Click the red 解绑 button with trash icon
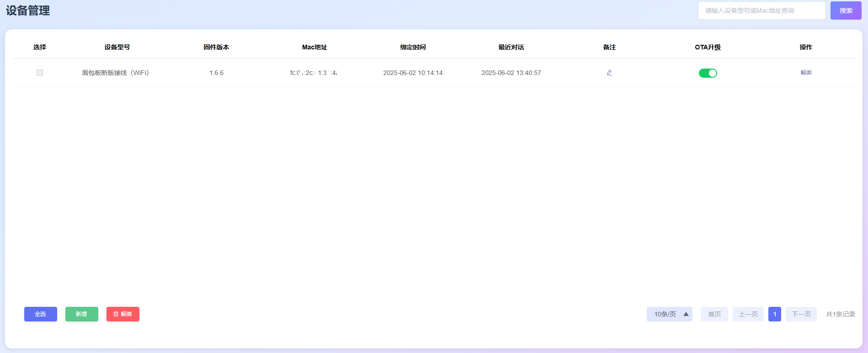The image size is (868, 353). pyautogui.click(x=123, y=314)
